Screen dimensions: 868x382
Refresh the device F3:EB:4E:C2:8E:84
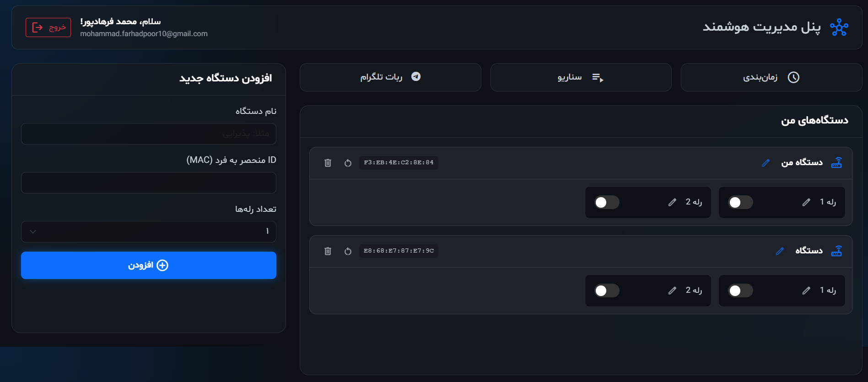(348, 163)
